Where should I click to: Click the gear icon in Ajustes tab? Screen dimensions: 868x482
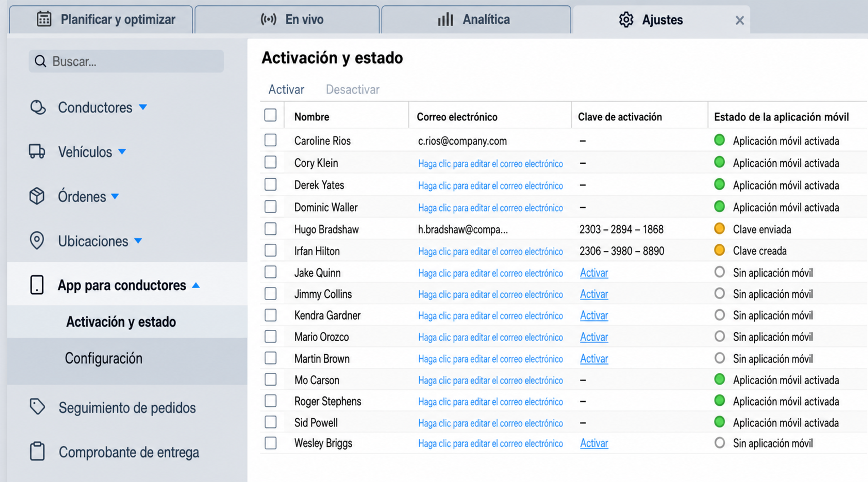pyautogui.click(x=626, y=20)
